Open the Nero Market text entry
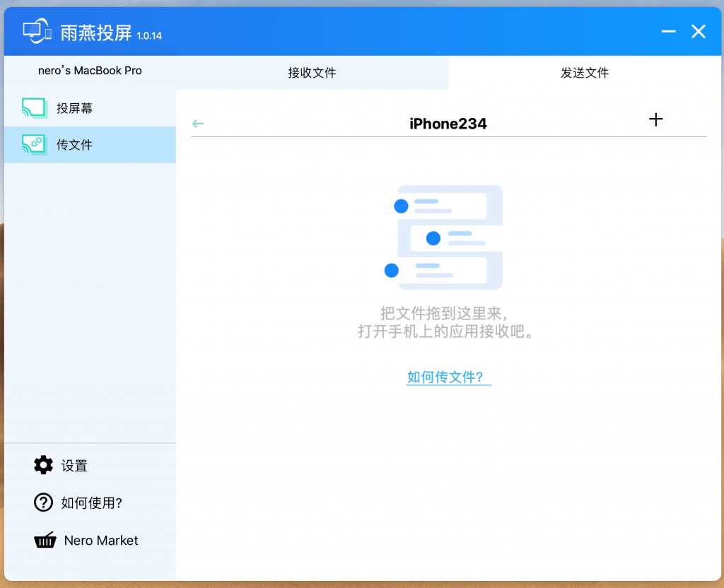Image resolution: width=724 pixels, height=588 pixels. 101,541
